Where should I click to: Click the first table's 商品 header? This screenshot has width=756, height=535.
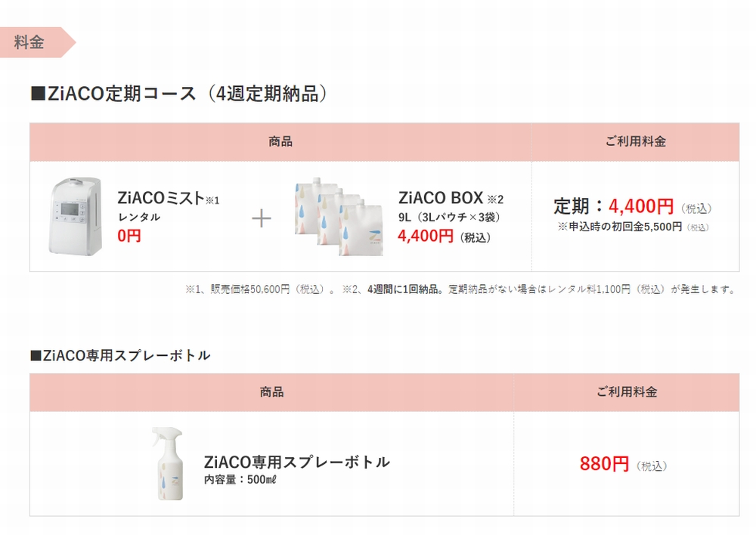pos(280,142)
